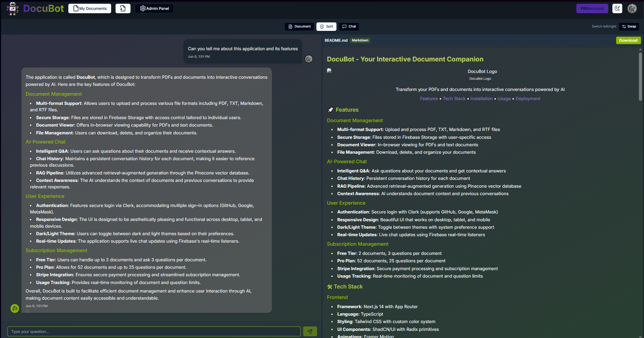Screen dimensions: 644x338
Task: Click the PRO Account badge
Action: tap(592, 8)
